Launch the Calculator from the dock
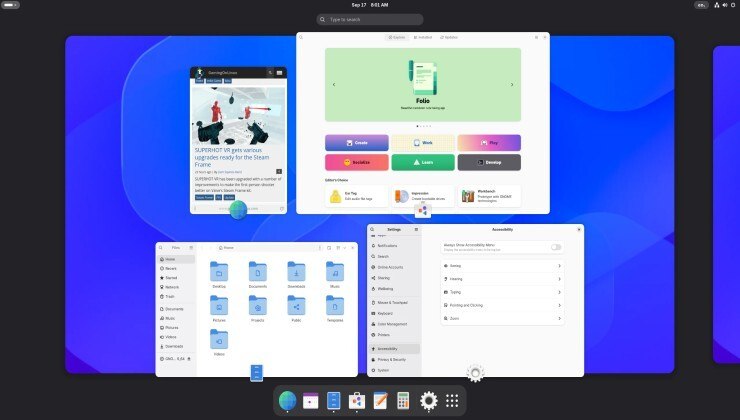The image size is (740, 420). (403, 401)
